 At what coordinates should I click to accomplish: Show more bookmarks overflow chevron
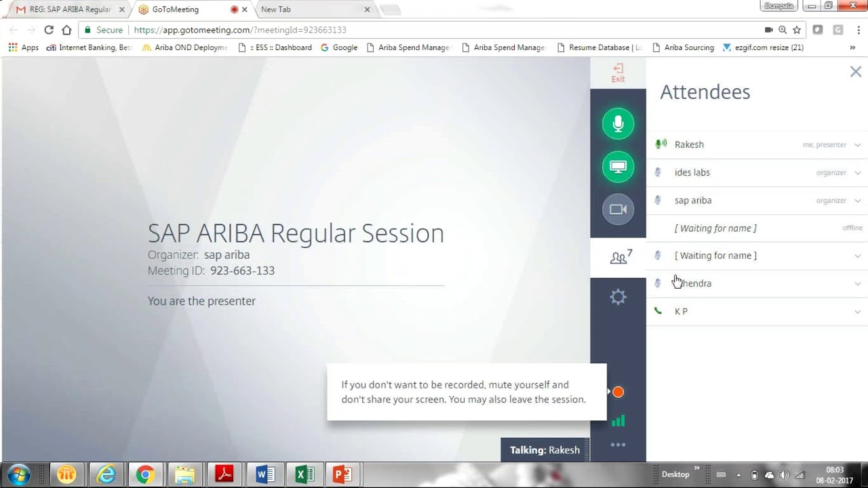pos(852,47)
